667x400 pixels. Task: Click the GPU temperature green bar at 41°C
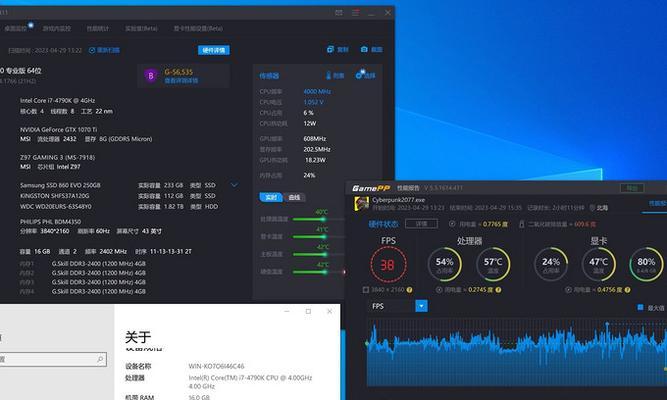pos(309,237)
